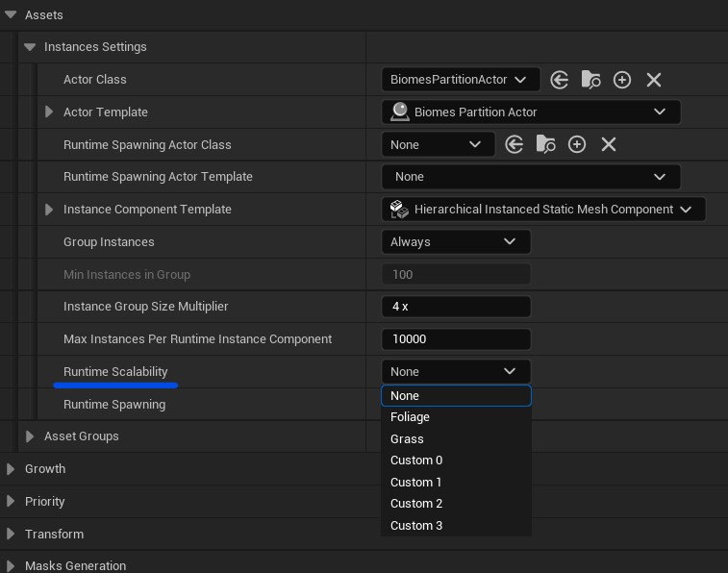Image resolution: width=728 pixels, height=573 pixels.
Task: Choose Grass in the dropdown list
Action: [x=407, y=438]
